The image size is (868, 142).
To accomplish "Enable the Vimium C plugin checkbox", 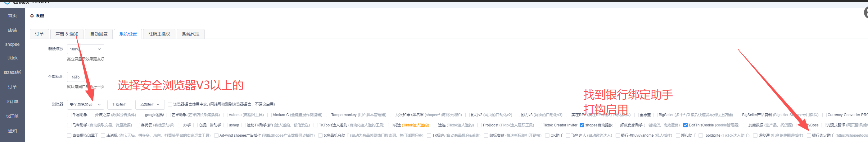I will pos(269,115).
